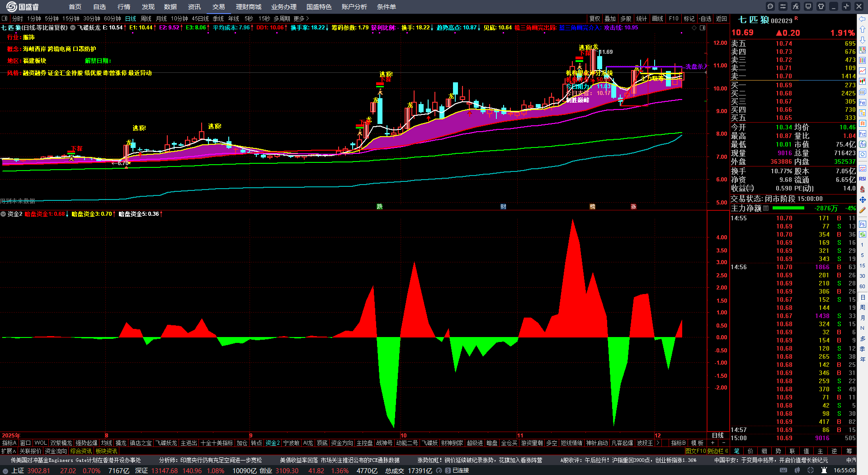Click the up arrow icon in right sidebar

point(863,29)
